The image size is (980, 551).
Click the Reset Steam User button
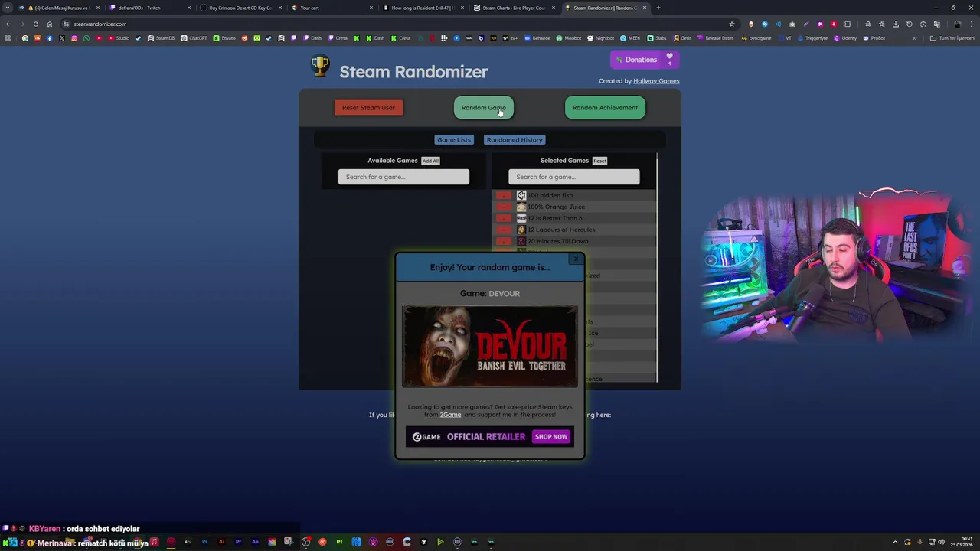pos(368,108)
